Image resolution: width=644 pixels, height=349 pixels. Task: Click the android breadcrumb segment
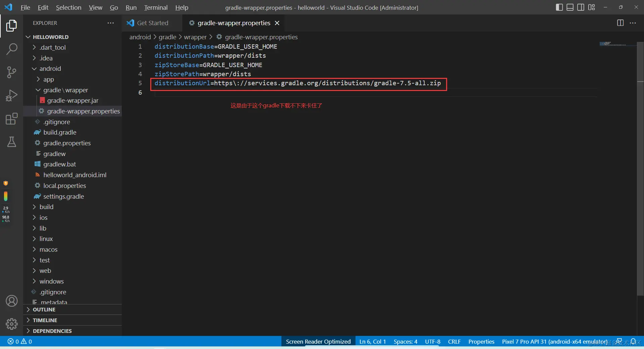coord(140,37)
